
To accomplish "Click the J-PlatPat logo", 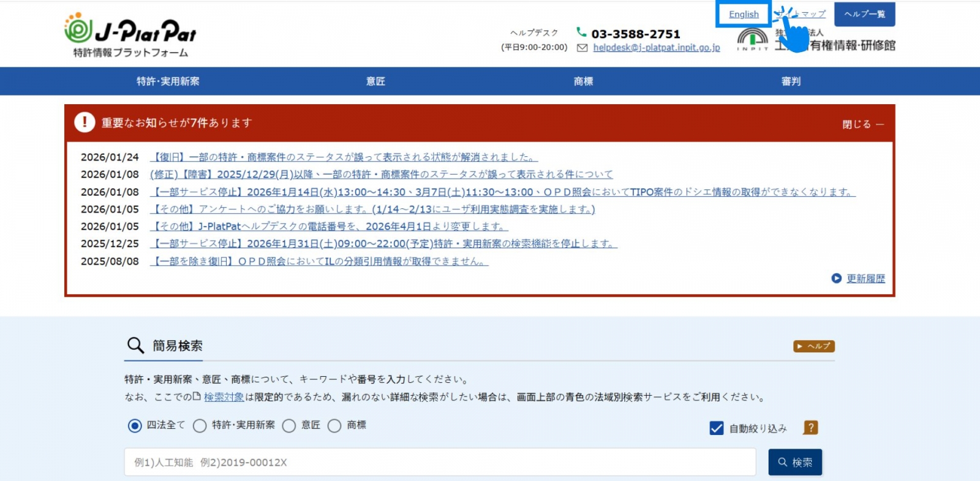I will coord(130,34).
